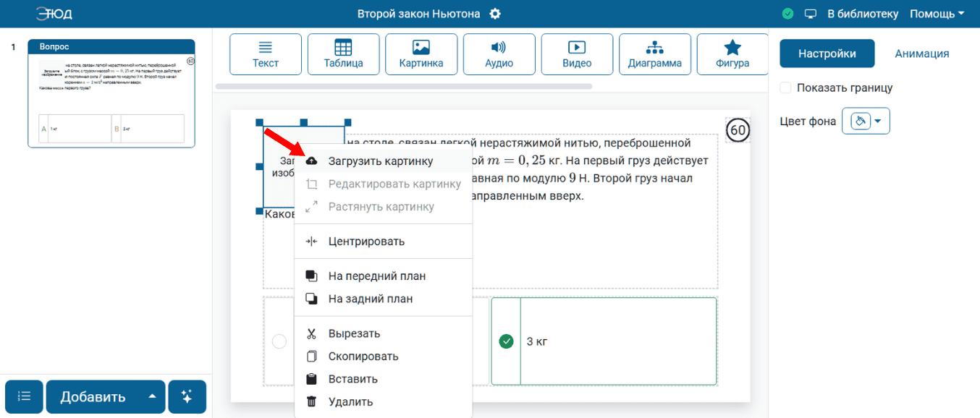Click the Редактировать картинку menu entry

tap(383, 184)
